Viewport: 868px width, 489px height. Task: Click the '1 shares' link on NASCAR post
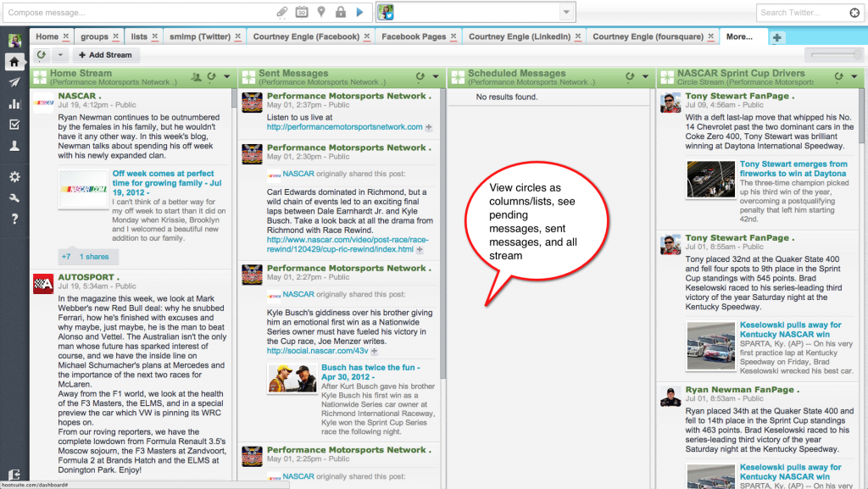[x=94, y=257]
